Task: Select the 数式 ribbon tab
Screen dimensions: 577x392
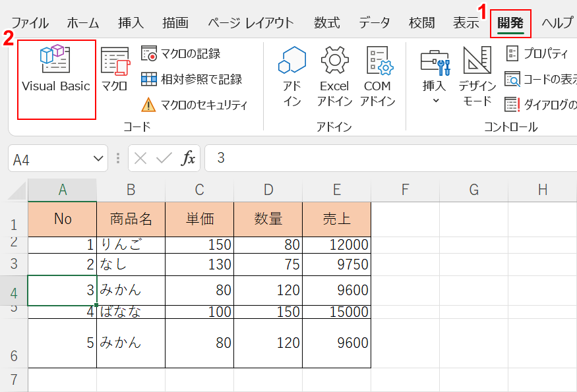Action: click(x=327, y=22)
